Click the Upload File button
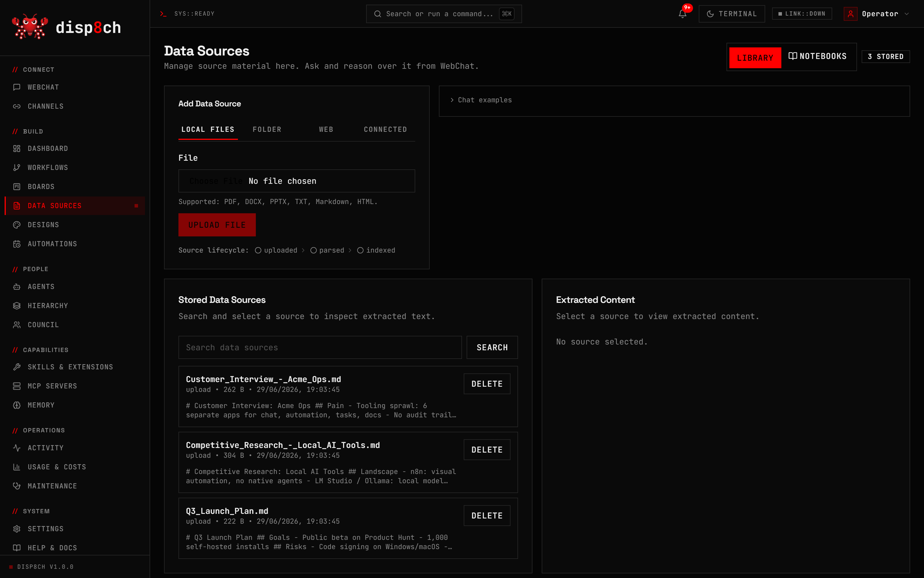The height and width of the screenshot is (578, 924). 217,225
